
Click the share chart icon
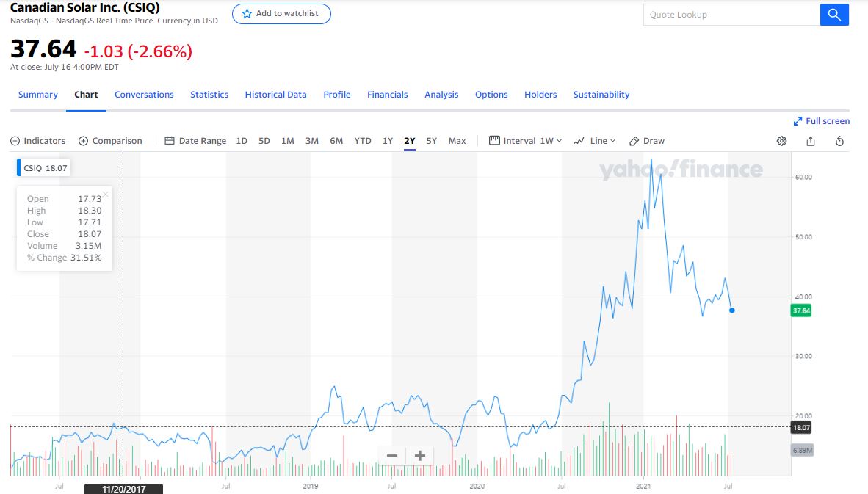(811, 141)
